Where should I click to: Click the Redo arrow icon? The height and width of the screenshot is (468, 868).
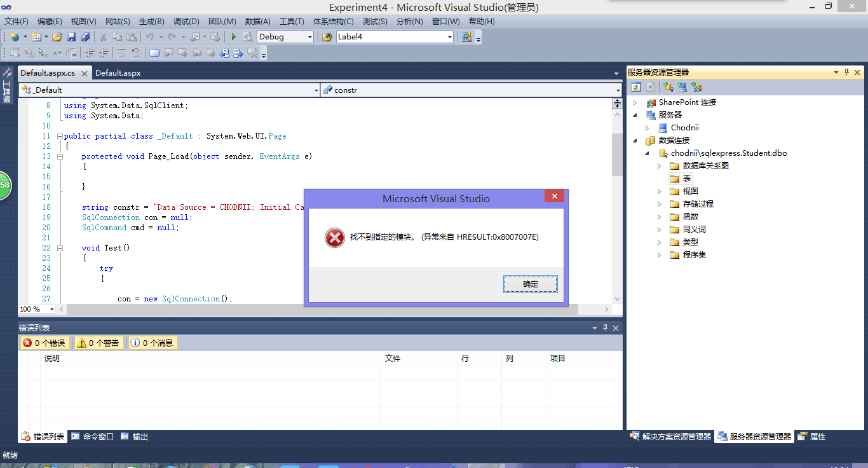coord(172,37)
